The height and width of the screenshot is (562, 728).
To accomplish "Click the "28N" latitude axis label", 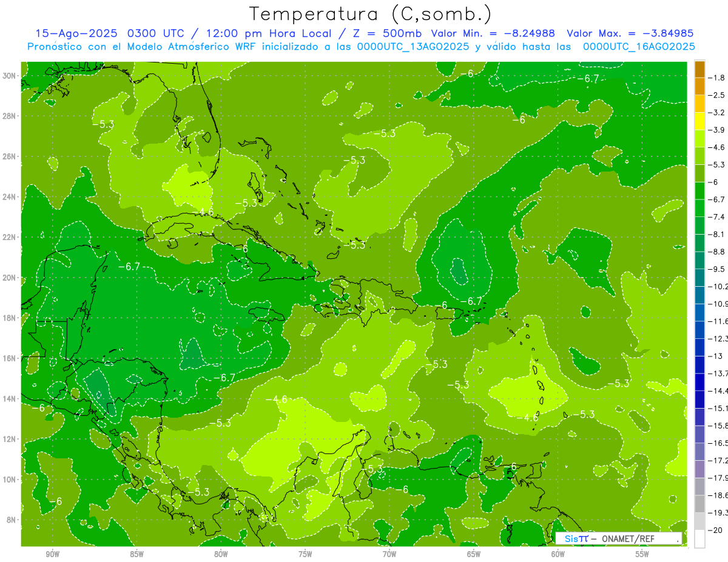I will point(10,116).
